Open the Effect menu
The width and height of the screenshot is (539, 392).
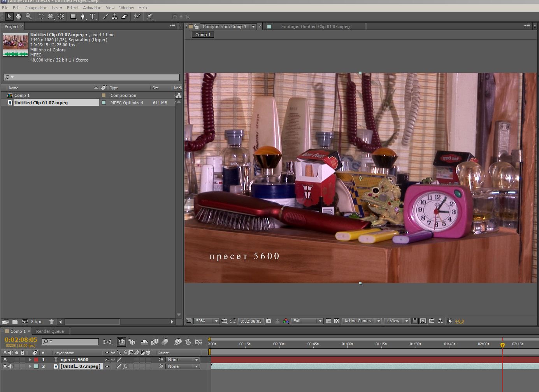(x=72, y=8)
